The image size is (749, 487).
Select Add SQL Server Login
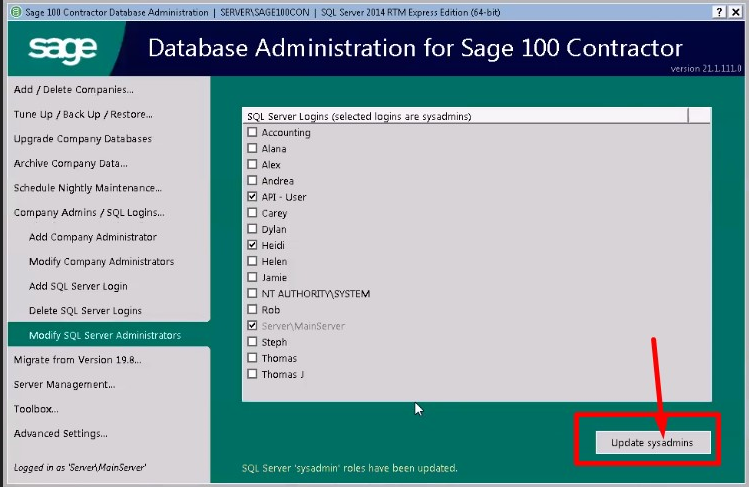78,286
